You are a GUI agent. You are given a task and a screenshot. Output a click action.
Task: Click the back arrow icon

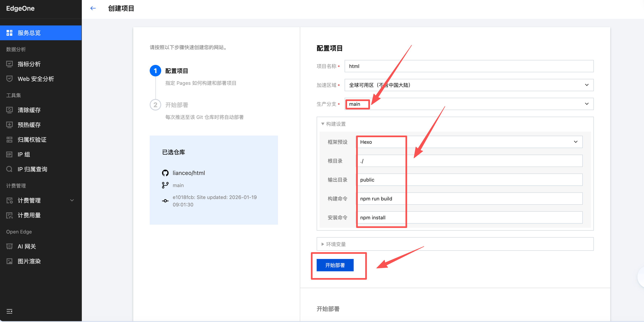(x=93, y=8)
